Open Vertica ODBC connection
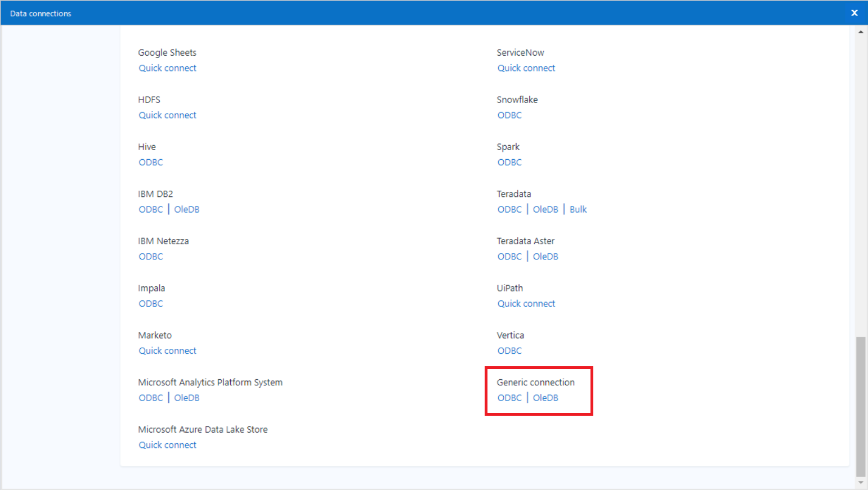 (x=509, y=350)
